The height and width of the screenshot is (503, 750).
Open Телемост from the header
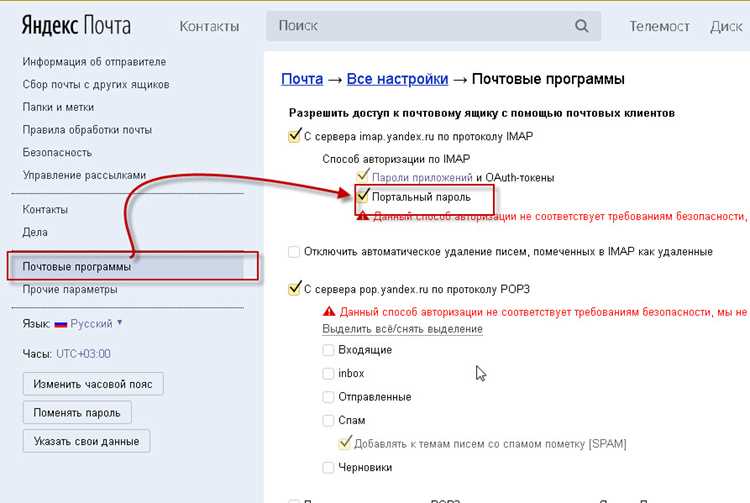point(659,26)
